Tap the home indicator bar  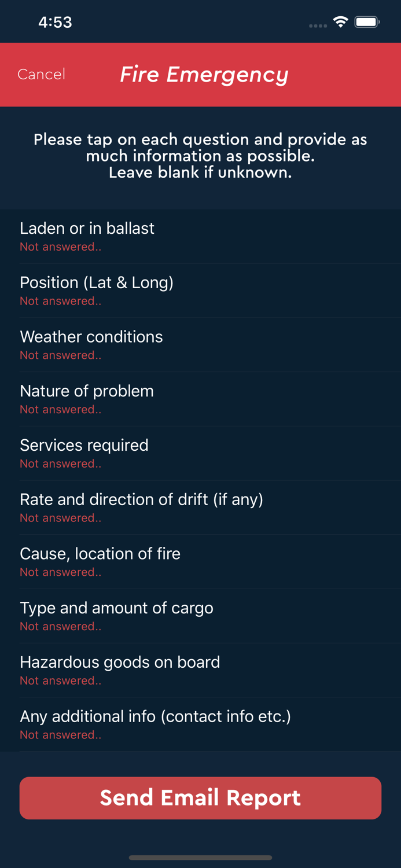pos(200,858)
